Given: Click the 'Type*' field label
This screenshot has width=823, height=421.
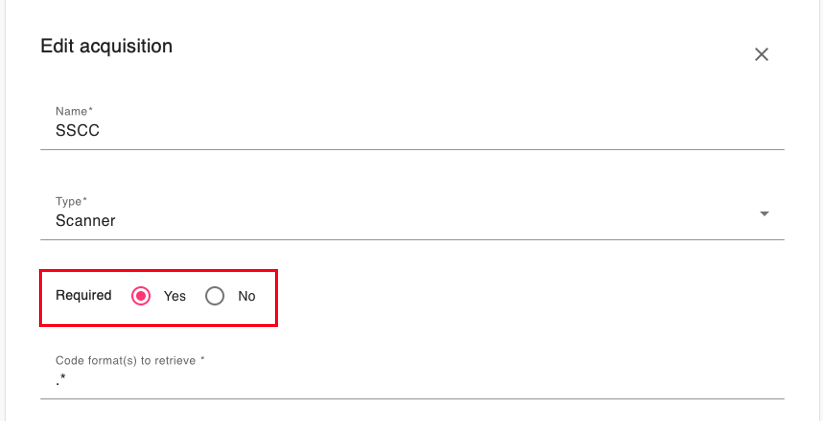Looking at the screenshot, I should (71, 202).
